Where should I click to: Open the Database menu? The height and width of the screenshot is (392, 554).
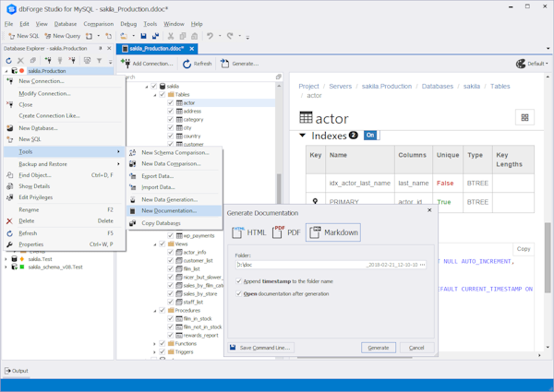66,24
